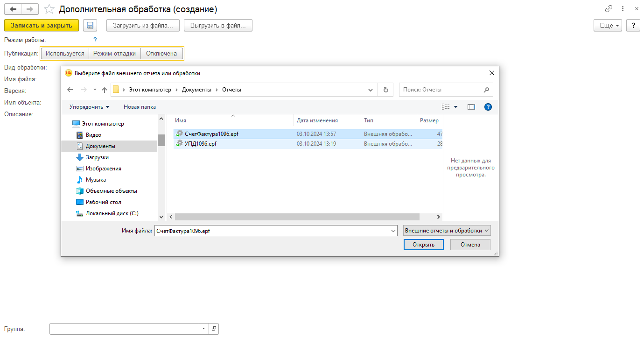The height and width of the screenshot is (338, 644).
Task: Click the Видео folder icon in sidebar
Action: 79,135
